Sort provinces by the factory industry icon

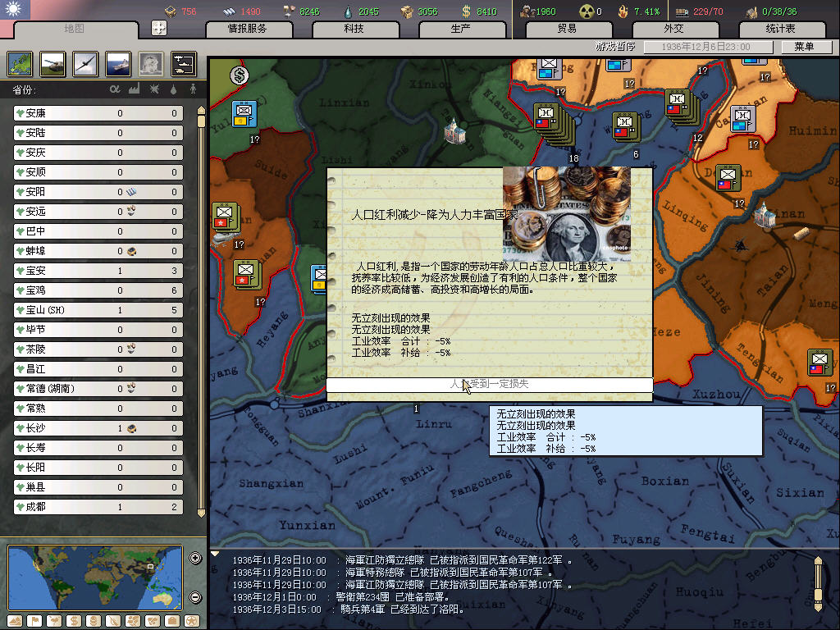click(135, 89)
